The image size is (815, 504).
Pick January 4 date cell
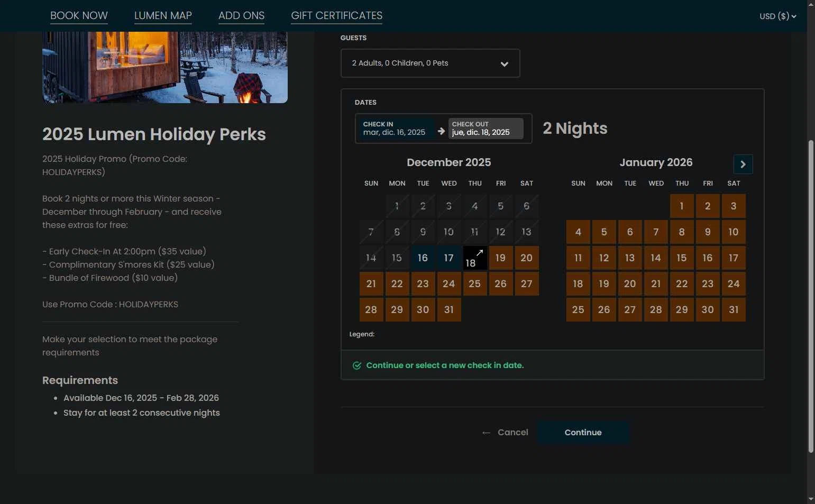[578, 232]
